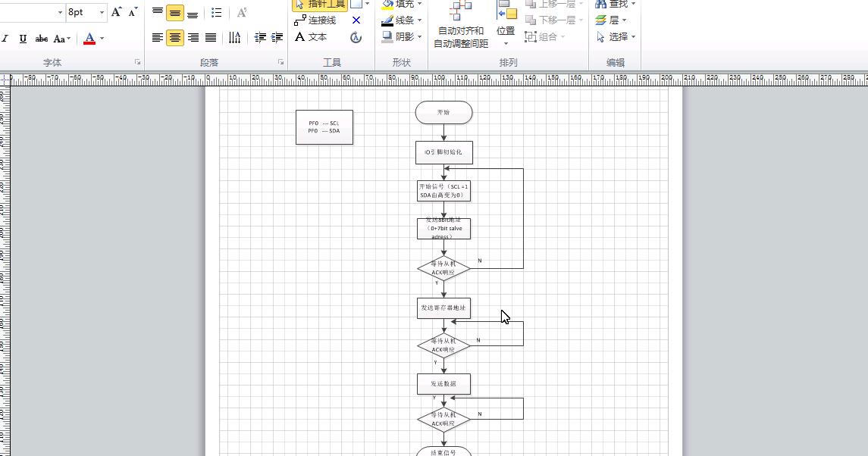Open the Aa change case dropdown
Image resolution: width=868 pixels, height=456 pixels.
61,39
